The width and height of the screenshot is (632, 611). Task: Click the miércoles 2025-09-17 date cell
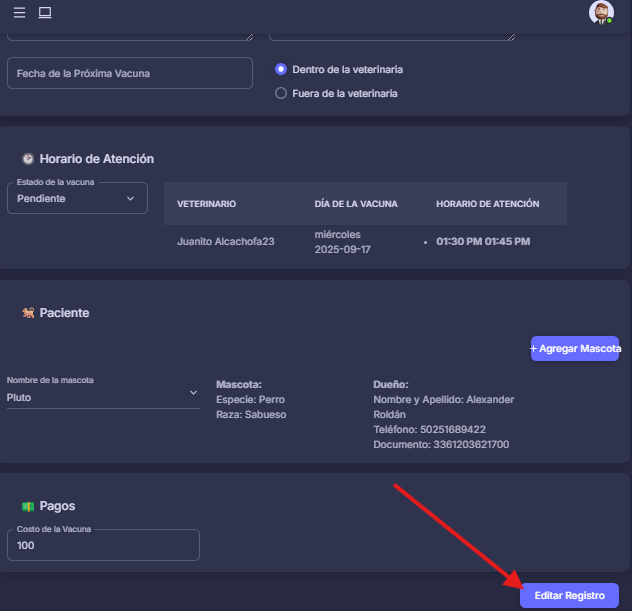[343, 241]
